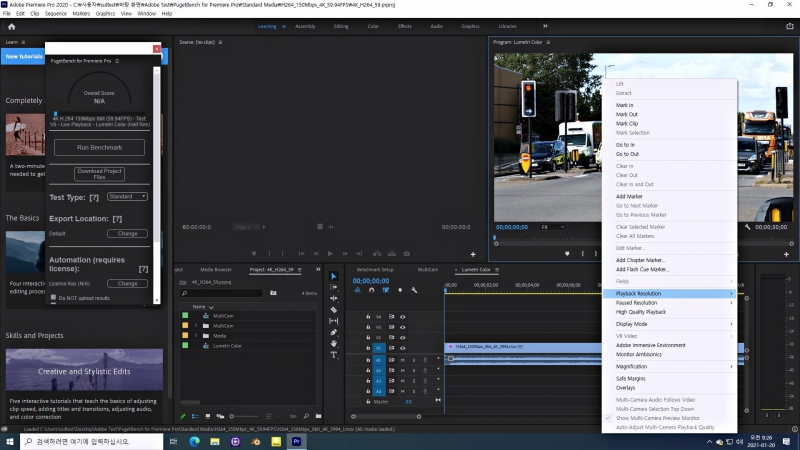Choose Paused Resolution in context menu
This screenshot has height=450, width=800.
point(670,303)
